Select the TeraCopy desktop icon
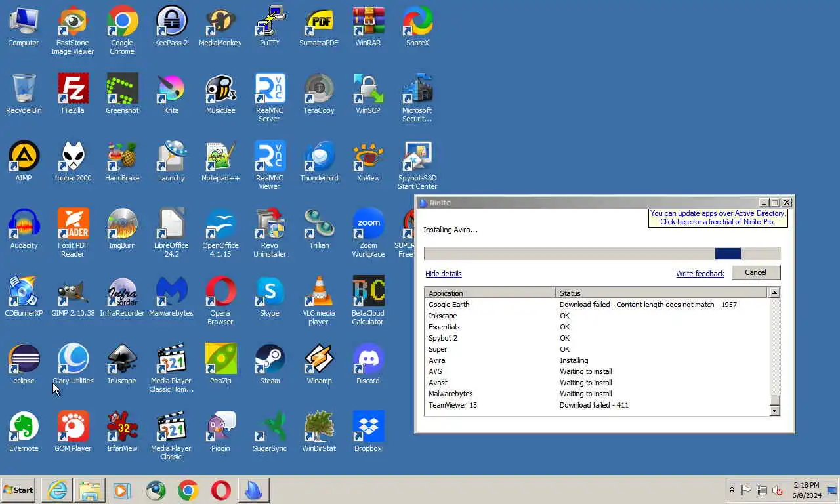Screen dimensions: 840x504 (319, 94)
